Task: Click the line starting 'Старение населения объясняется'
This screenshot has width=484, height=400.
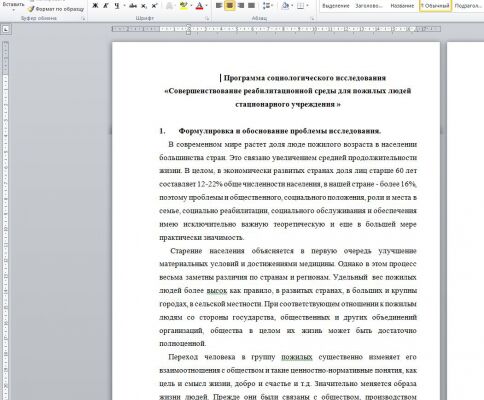Action: 293,251
